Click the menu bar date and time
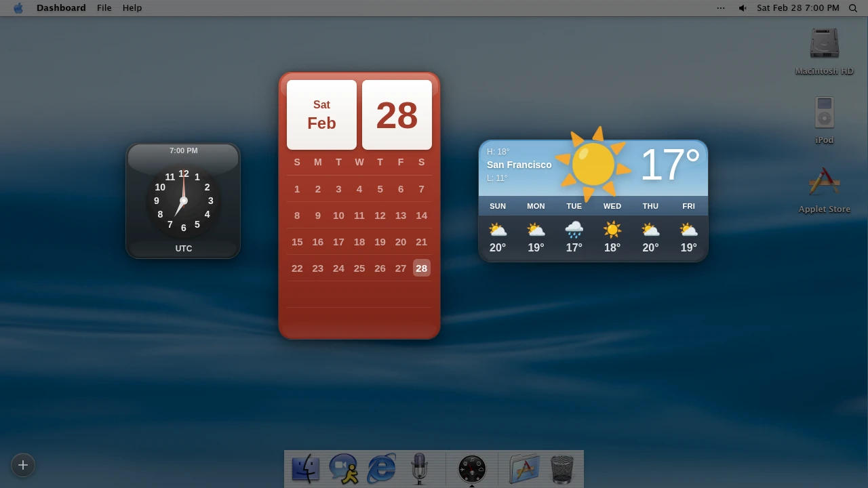This screenshot has height=488, width=868. [798, 8]
